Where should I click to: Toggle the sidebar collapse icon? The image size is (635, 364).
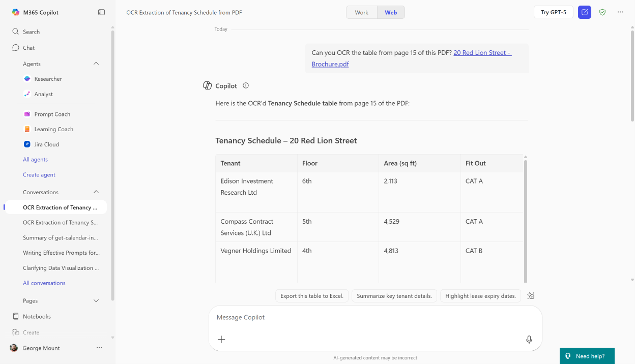(101, 12)
